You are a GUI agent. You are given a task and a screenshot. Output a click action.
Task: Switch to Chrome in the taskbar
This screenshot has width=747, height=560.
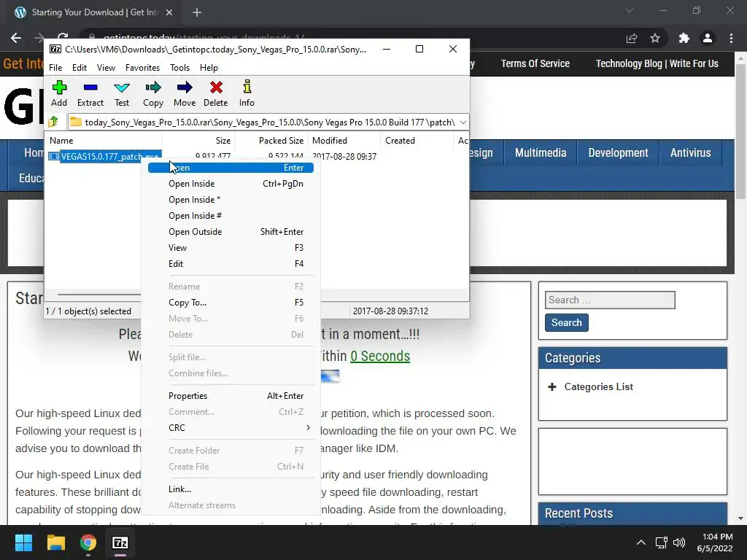point(88,542)
